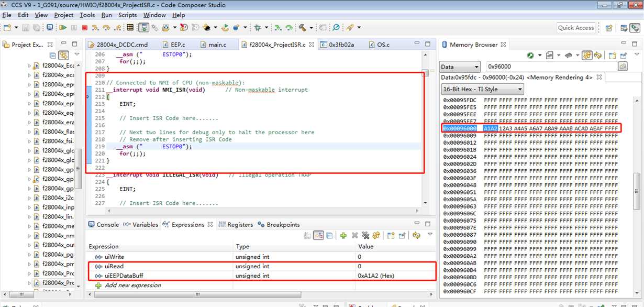Click the Build hammer icon
The image size is (644, 307).
click(302, 28)
